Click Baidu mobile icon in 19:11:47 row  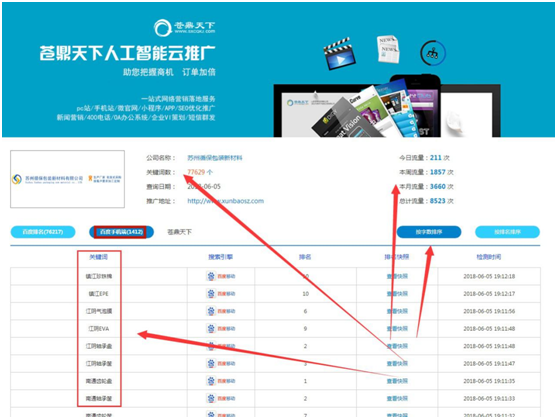211,363
